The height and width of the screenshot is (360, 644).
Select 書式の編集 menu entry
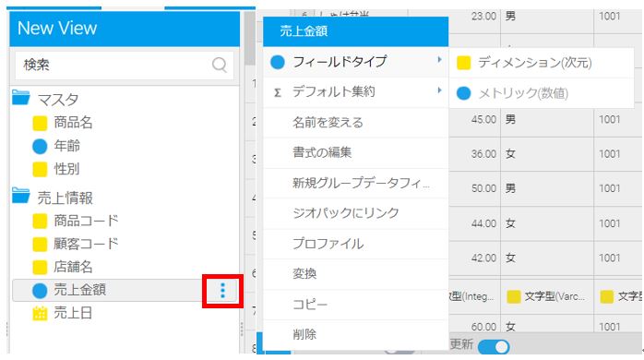[356, 153]
